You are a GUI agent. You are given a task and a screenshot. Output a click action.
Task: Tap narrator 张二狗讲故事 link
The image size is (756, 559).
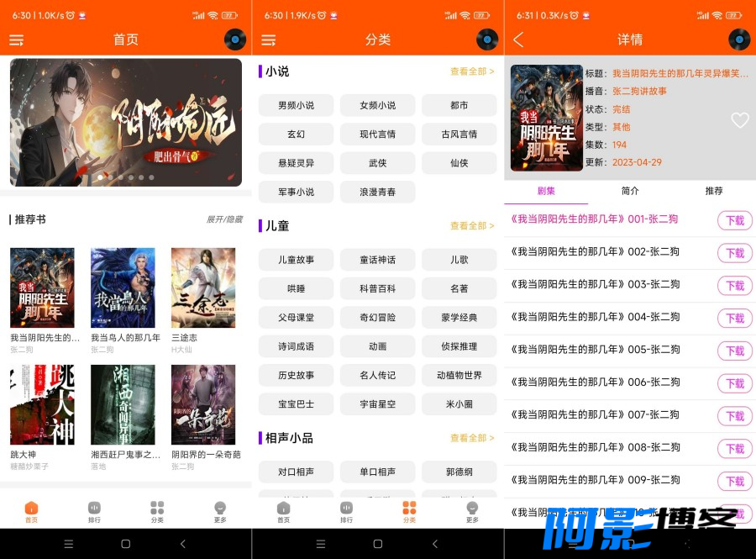(x=639, y=91)
